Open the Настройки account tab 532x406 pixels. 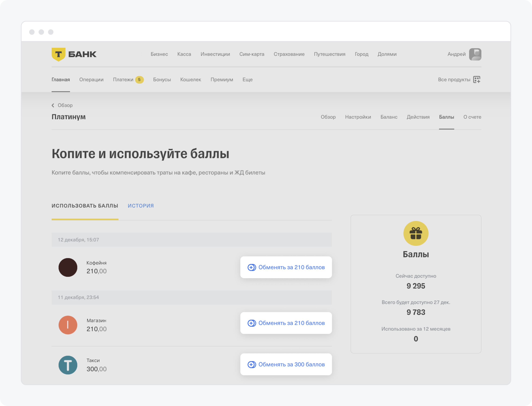358,117
